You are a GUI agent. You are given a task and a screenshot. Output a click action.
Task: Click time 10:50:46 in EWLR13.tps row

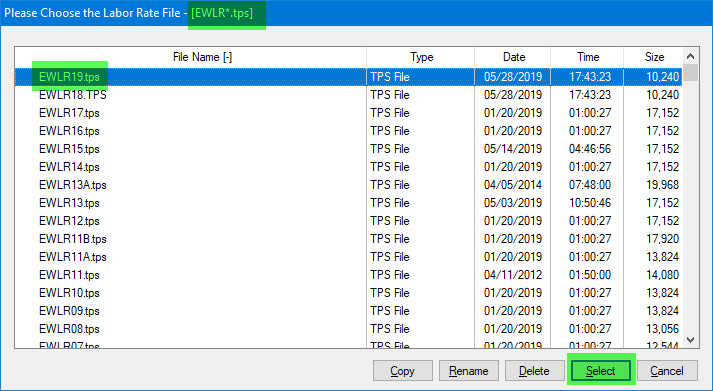[x=590, y=203]
